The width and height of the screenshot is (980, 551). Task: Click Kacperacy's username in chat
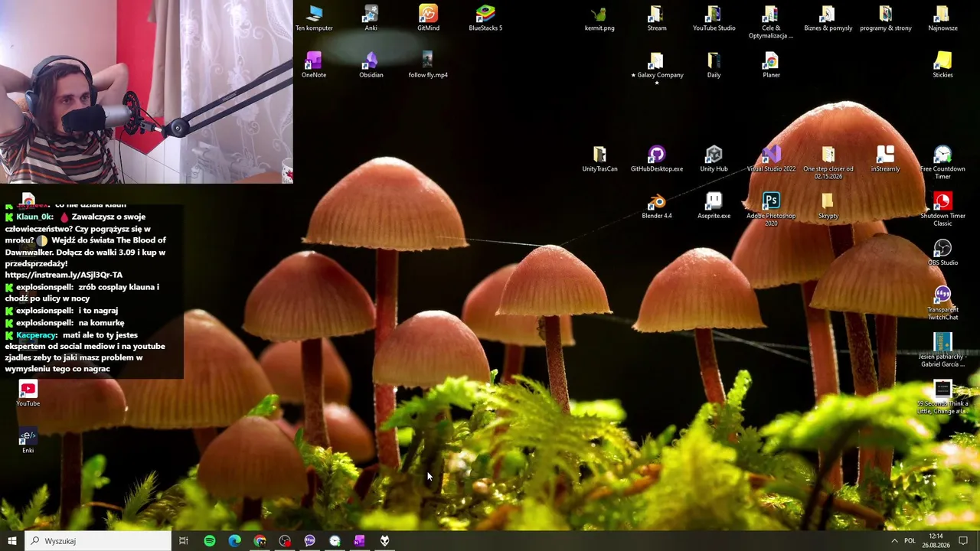pos(35,335)
